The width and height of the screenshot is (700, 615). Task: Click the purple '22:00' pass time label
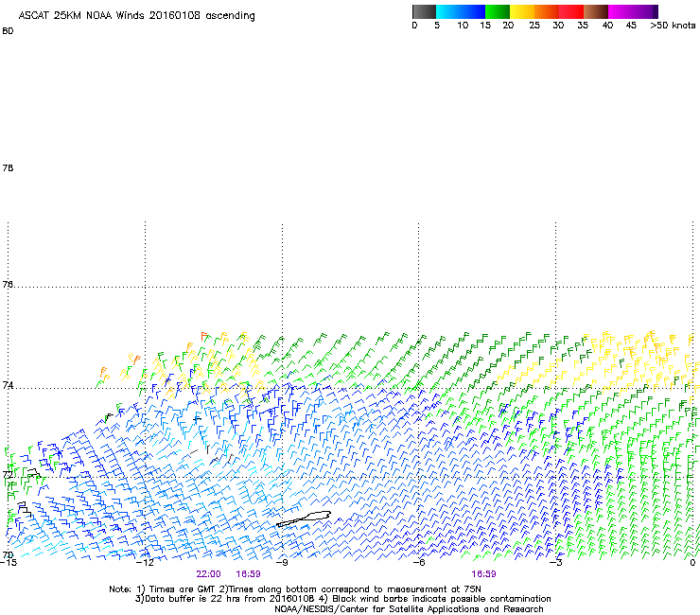(208, 574)
